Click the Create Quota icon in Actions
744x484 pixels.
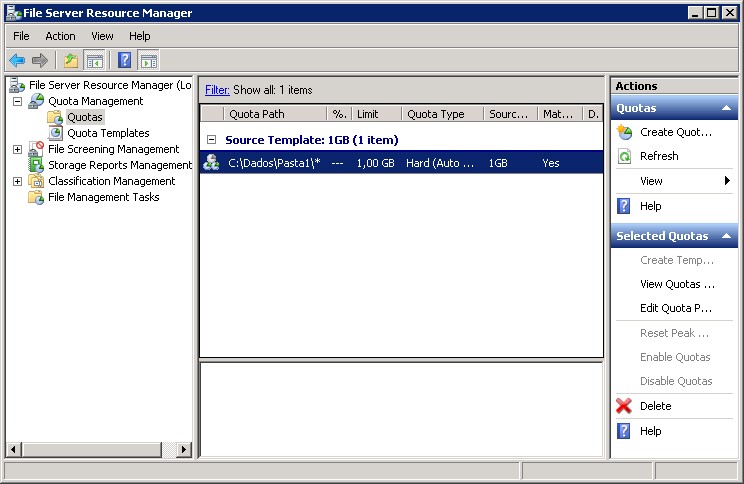[624, 132]
